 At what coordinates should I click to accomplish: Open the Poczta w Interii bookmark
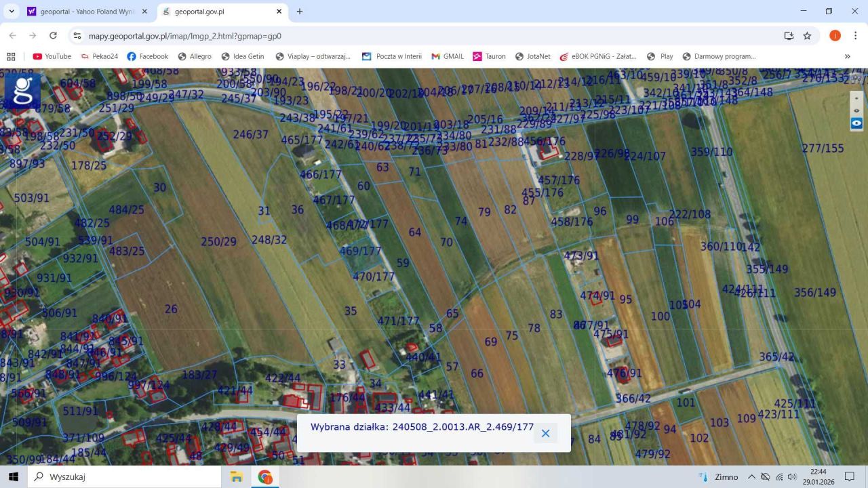pyautogui.click(x=392, y=56)
